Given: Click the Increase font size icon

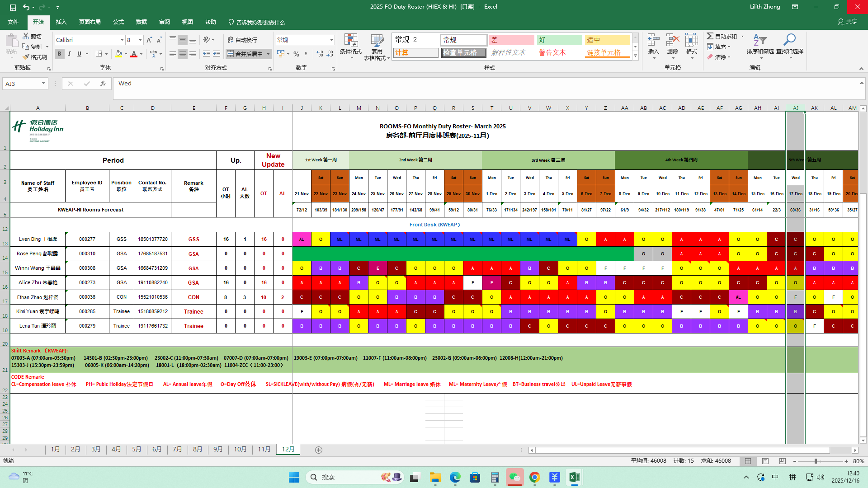Looking at the screenshot, I should (x=149, y=40).
